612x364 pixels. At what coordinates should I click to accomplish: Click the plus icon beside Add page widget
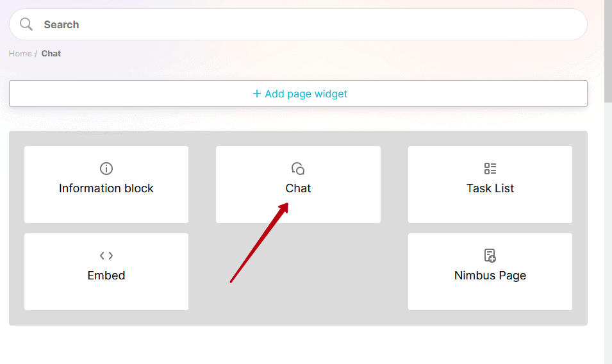tap(257, 94)
